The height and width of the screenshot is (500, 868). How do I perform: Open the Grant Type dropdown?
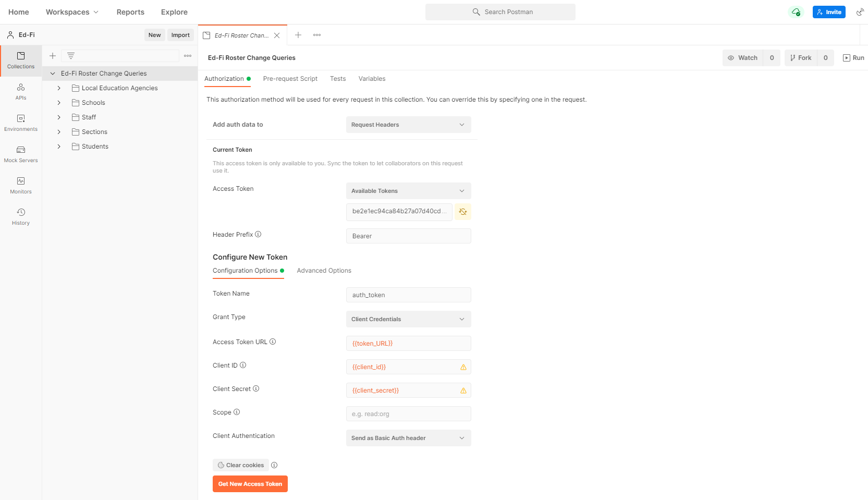coord(408,319)
